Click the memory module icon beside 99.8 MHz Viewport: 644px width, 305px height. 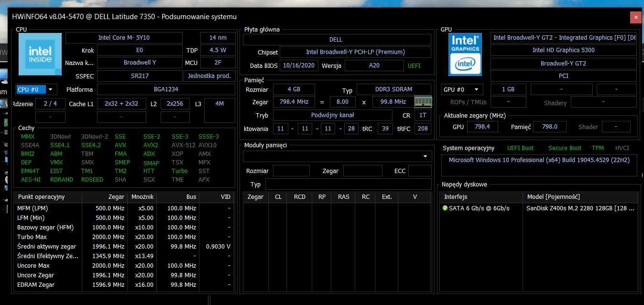click(423, 101)
